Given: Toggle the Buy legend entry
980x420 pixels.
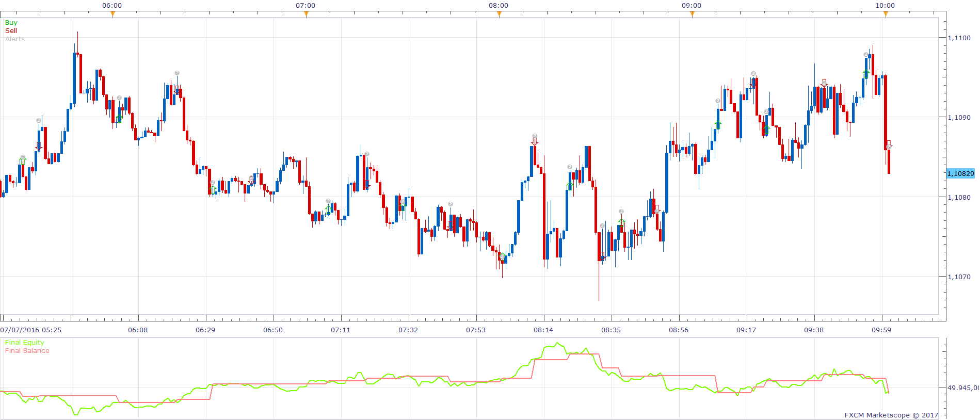Looking at the screenshot, I should (x=11, y=23).
